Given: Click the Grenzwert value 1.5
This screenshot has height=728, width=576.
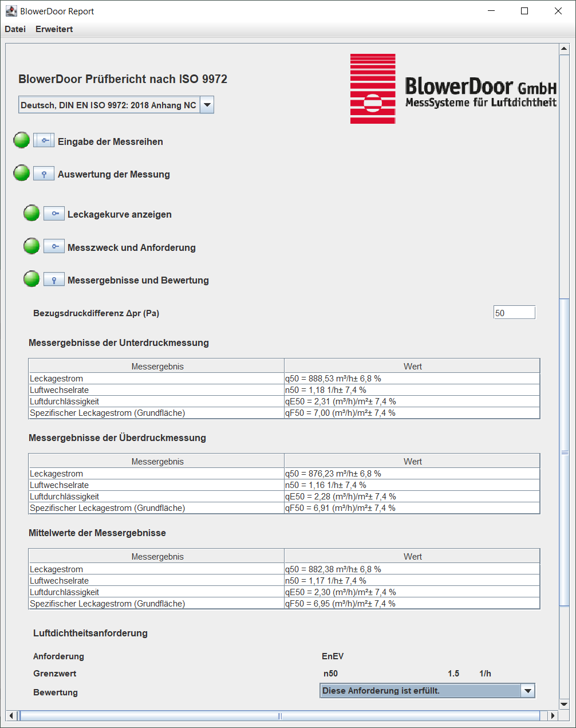Looking at the screenshot, I should click(453, 674).
